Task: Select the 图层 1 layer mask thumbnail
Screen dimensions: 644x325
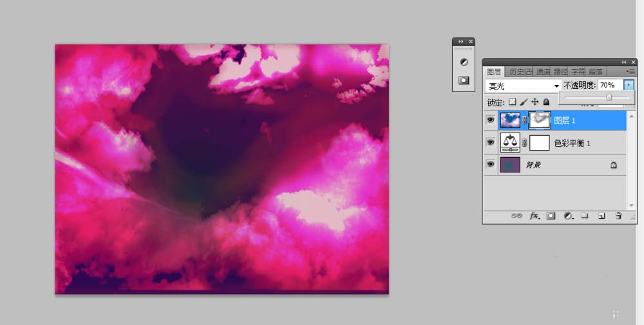Action: pos(539,120)
